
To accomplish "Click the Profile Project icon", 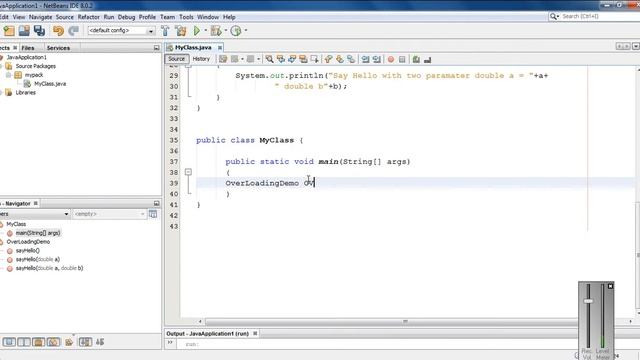I will pyautogui.click(x=236, y=31).
